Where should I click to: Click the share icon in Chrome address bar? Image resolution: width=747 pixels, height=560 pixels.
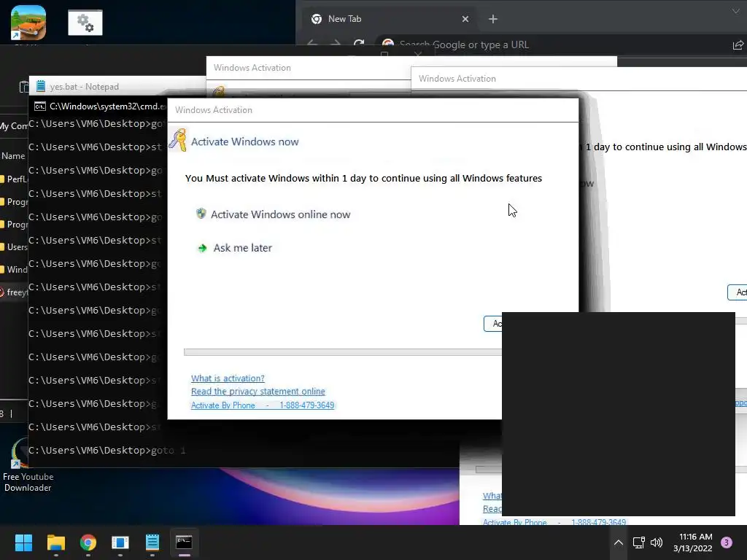[738, 44]
